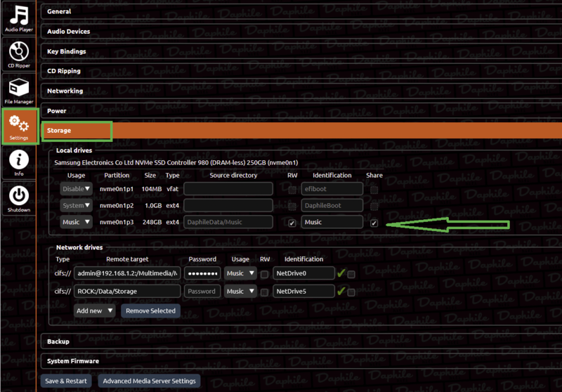562x392 pixels.
Task: Open the CD Ripper tool
Action: pyautogui.click(x=19, y=54)
